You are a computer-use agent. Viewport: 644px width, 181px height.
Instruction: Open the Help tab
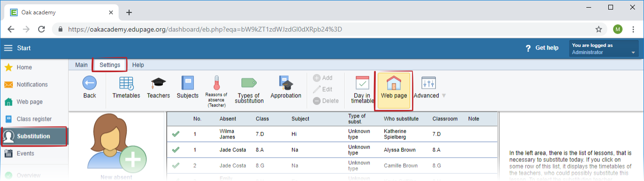(x=138, y=65)
